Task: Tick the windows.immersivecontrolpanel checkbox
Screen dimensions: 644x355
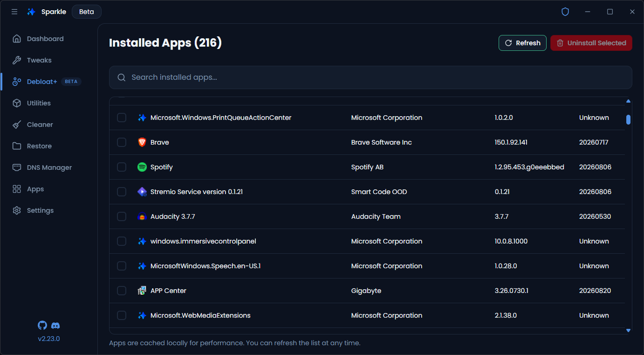Action: point(122,241)
